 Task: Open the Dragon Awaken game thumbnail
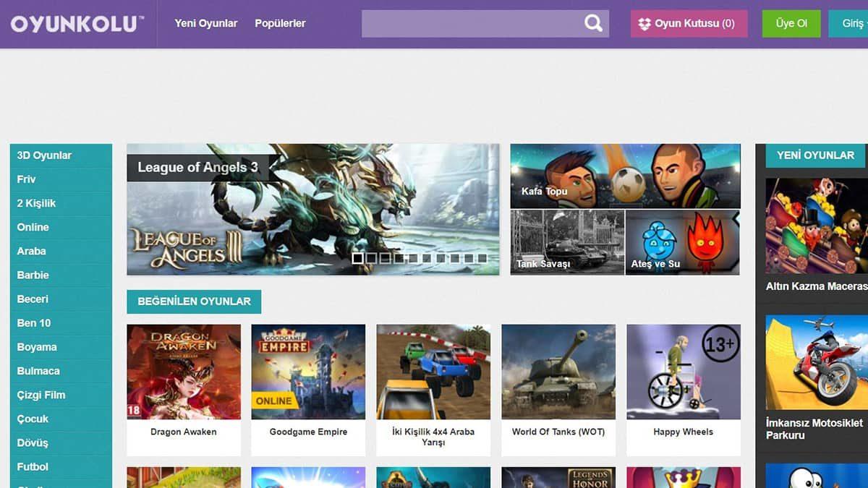pyautogui.click(x=184, y=372)
